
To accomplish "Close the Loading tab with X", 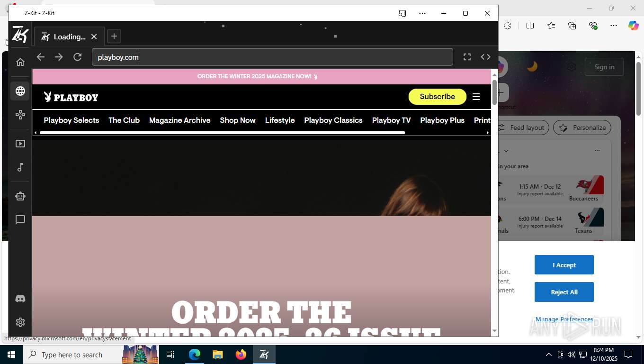I will coord(94,36).
